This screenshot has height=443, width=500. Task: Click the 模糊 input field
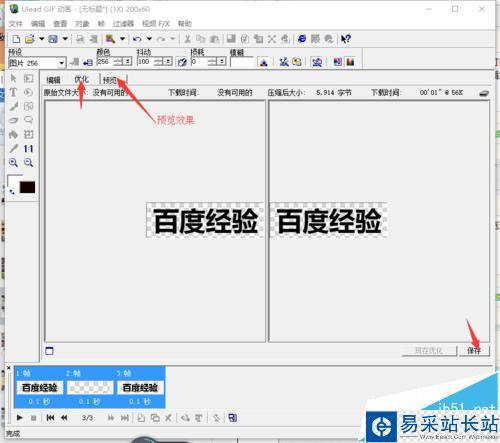tap(242, 62)
